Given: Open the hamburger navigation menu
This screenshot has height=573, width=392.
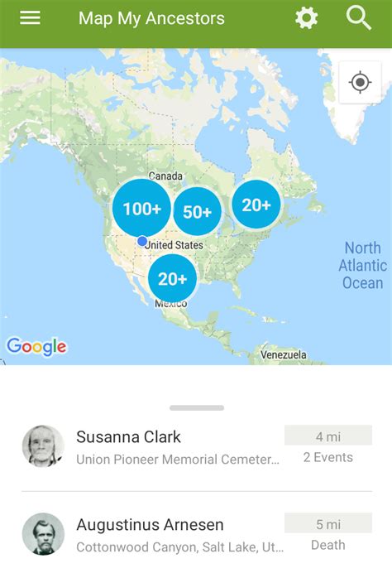Looking at the screenshot, I should click(30, 17).
